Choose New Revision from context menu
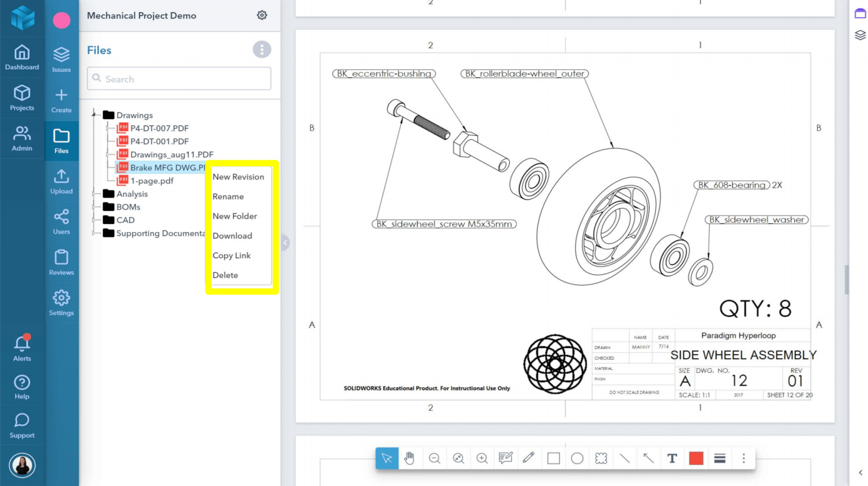The height and width of the screenshot is (486, 868). pyautogui.click(x=238, y=177)
